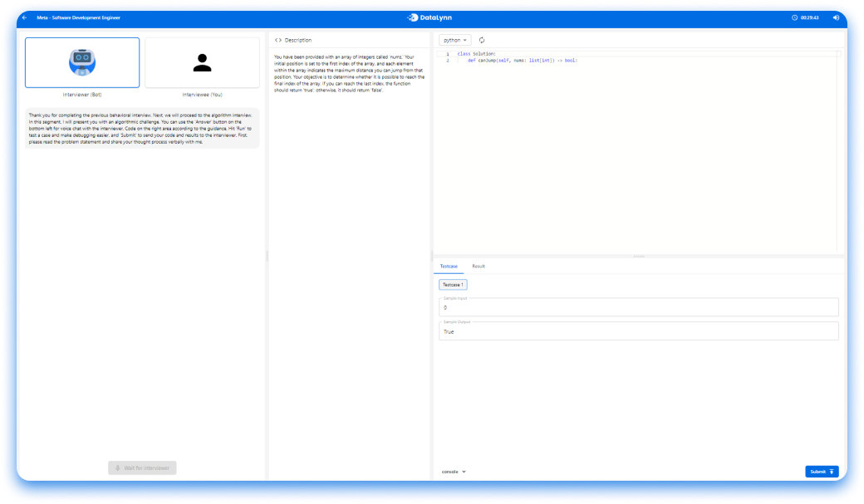Expand the console dropdown
This screenshot has width=864, height=504.
click(454, 472)
